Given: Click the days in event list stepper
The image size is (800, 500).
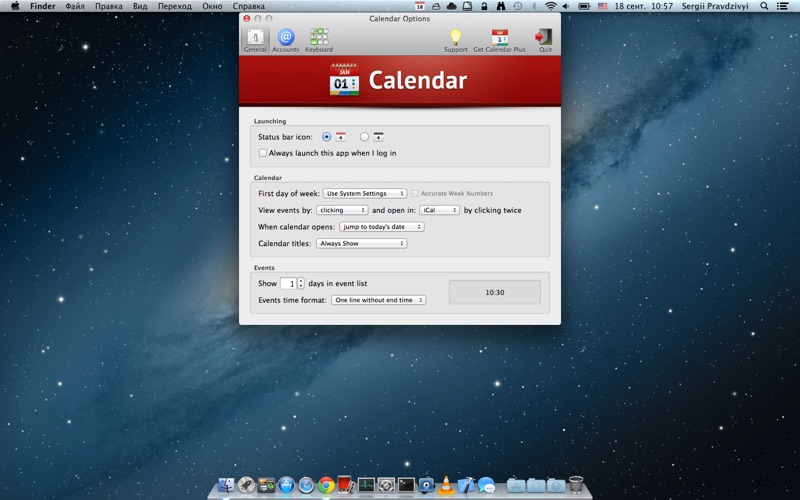Looking at the screenshot, I should coord(301,283).
